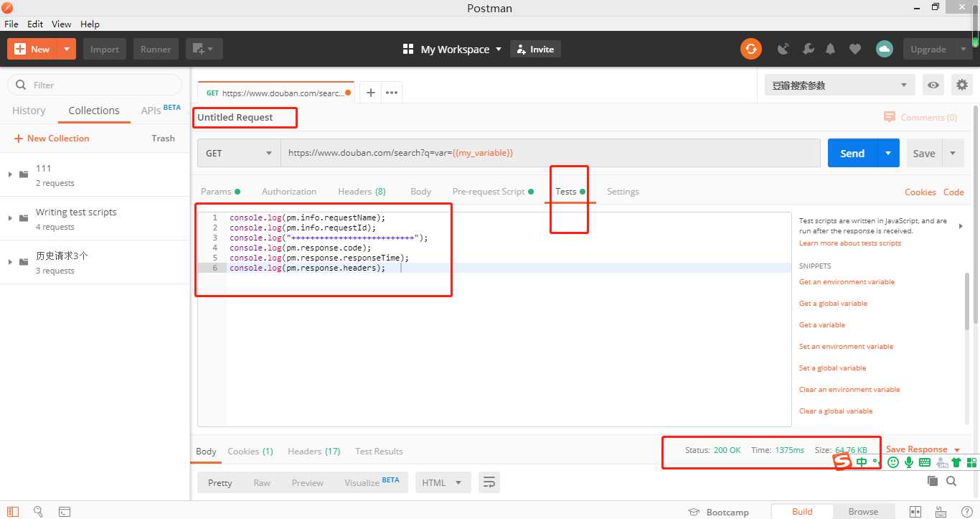
Task: Open the help question mark icon
Action: pos(966,512)
